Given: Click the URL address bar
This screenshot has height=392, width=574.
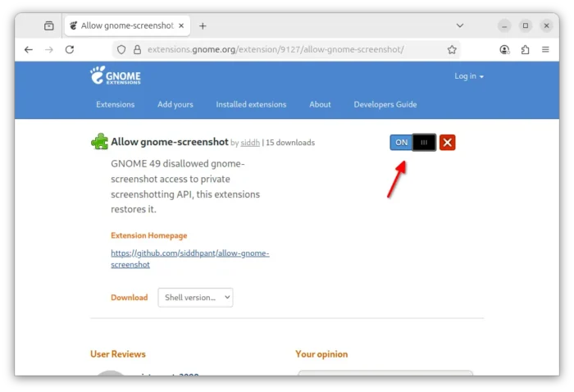Looking at the screenshot, I should point(287,50).
